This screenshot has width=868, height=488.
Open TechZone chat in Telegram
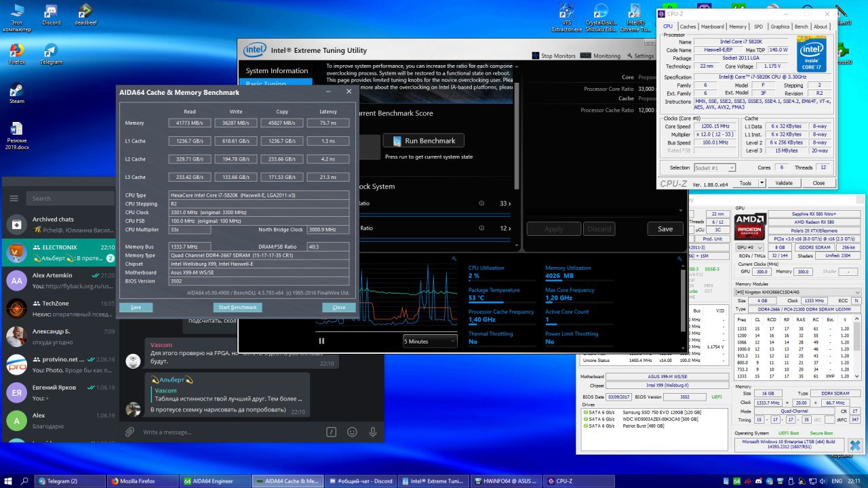click(60, 308)
